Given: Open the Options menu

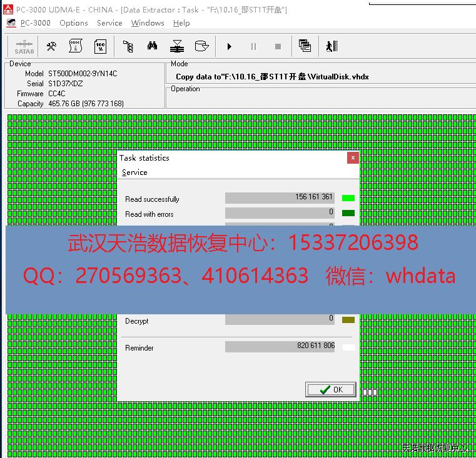Looking at the screenshot, I should click(x=74, y=23).
